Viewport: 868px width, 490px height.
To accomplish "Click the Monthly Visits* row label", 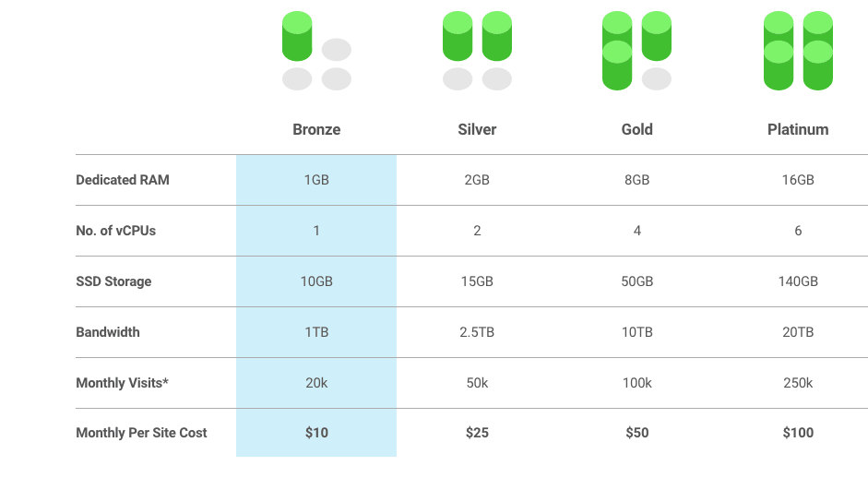I will [x=123, y=383].
